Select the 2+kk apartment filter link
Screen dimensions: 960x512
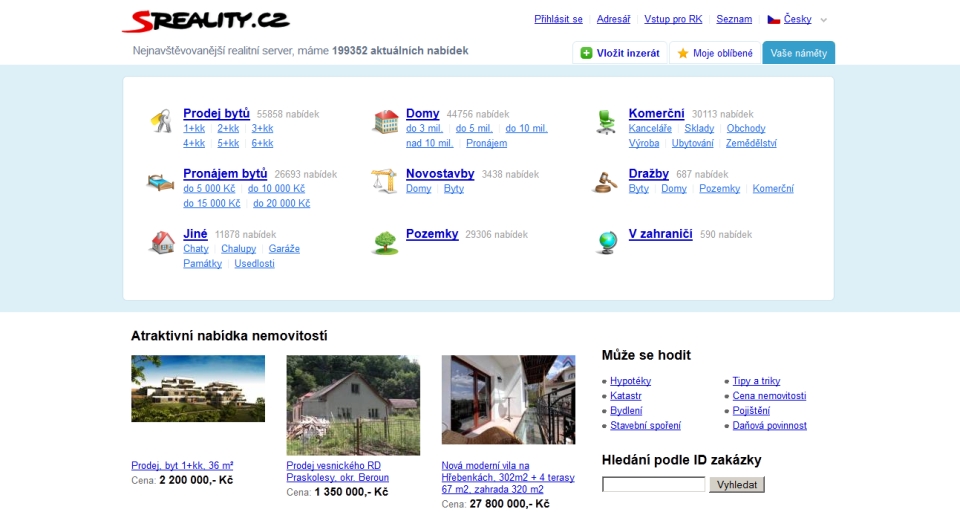(x=228, y=129)
